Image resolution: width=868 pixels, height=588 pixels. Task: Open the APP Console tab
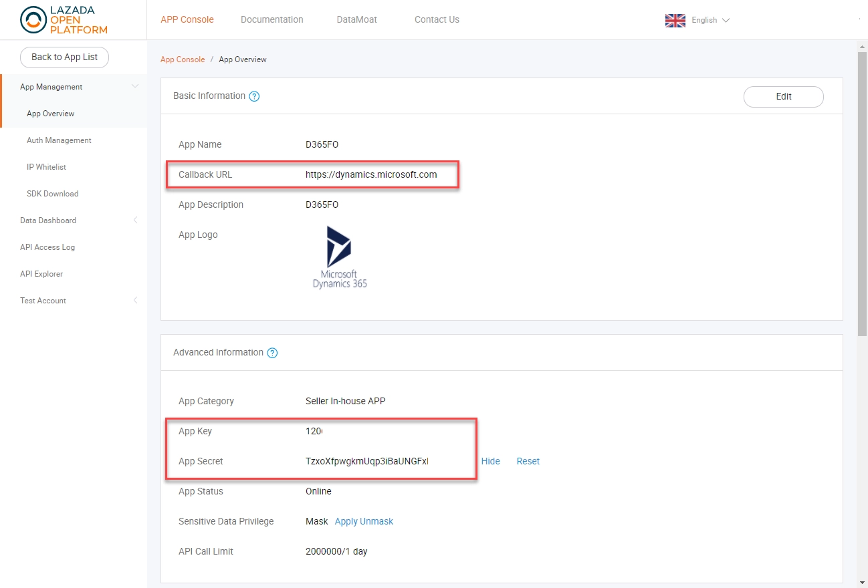(x=187, y=20)
